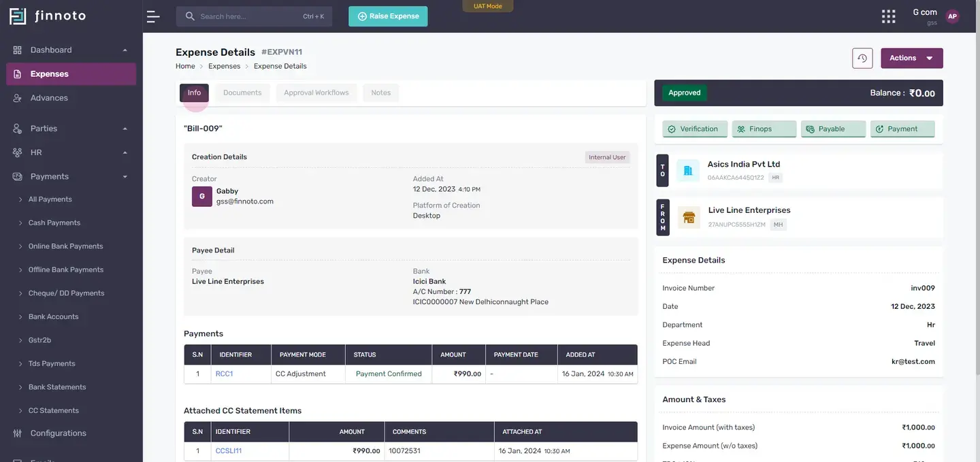
Task: Open the apps grid icon
Action: (x=888, y=16)
